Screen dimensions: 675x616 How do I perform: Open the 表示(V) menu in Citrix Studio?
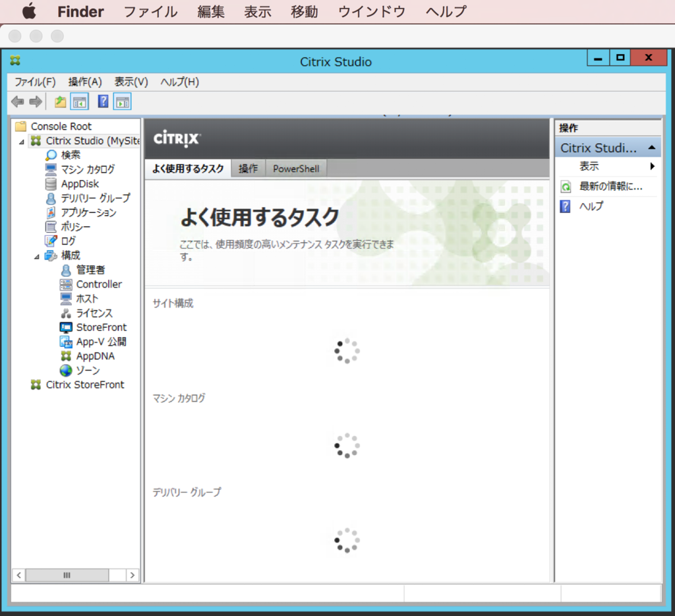(131, 82)
